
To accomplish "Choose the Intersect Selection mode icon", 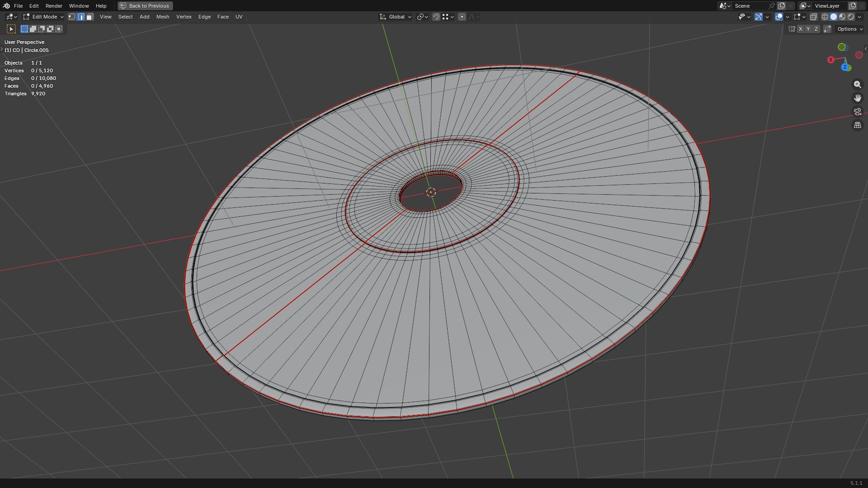I will coord(59,29).
